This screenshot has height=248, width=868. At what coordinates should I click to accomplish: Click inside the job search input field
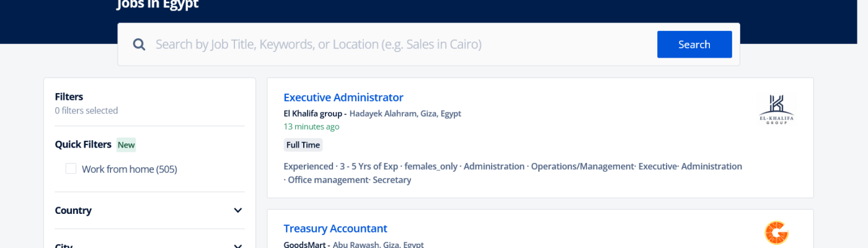[397, 45]
